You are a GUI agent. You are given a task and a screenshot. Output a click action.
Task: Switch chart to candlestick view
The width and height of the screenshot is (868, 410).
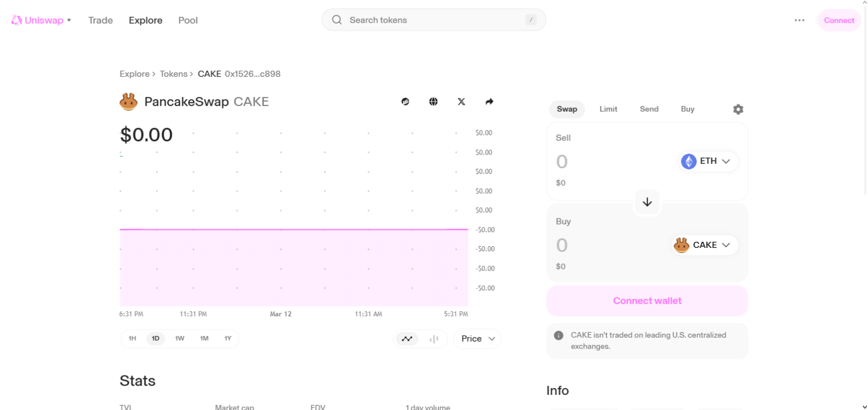[x=433, y=338]
